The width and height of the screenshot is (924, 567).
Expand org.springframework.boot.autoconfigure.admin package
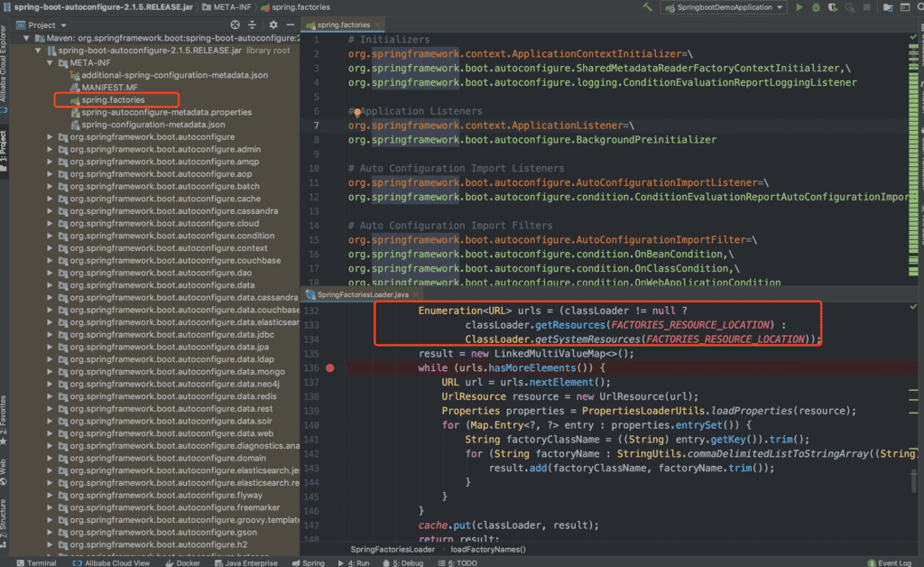[x=51, y=149]
